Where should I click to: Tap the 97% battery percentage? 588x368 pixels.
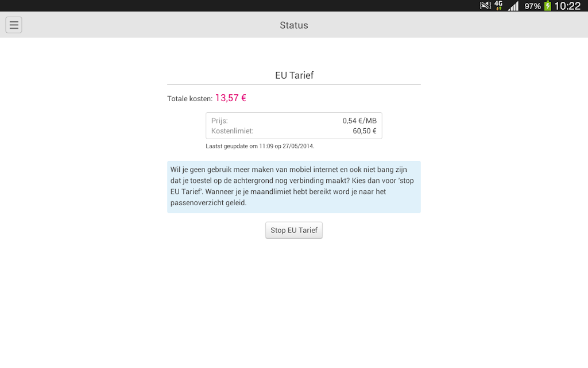[x=532, y=6]
